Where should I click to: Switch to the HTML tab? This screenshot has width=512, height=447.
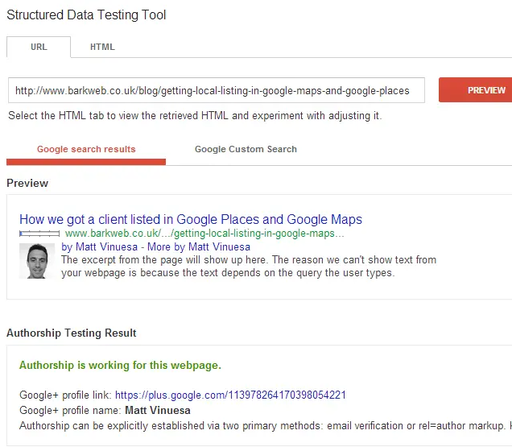(x=102, y=47)
